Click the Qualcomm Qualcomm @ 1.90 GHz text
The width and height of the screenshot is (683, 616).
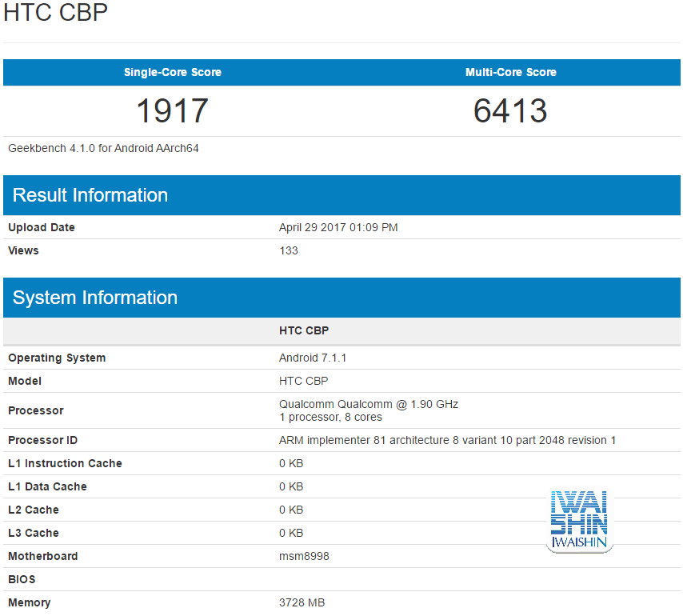(369, 404)
